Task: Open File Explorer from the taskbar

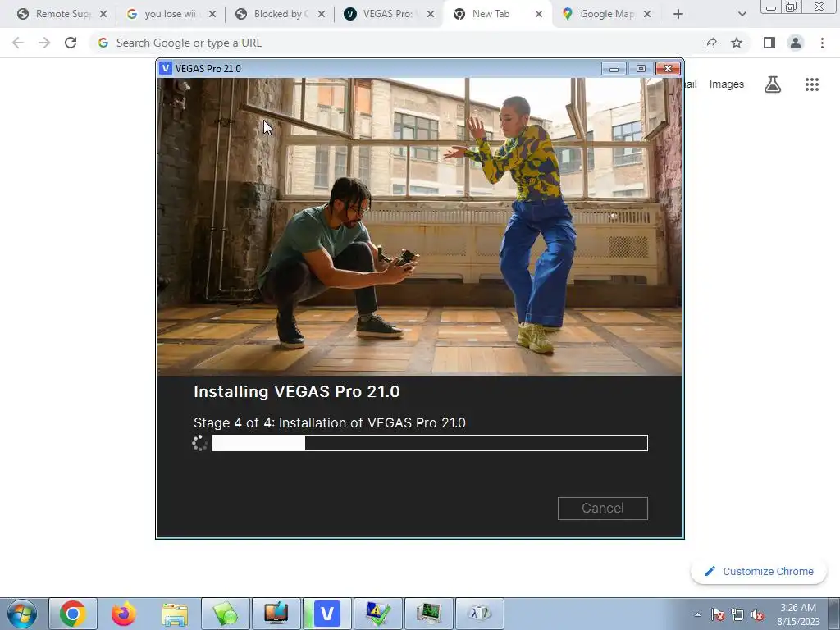Action: [175, 614]
